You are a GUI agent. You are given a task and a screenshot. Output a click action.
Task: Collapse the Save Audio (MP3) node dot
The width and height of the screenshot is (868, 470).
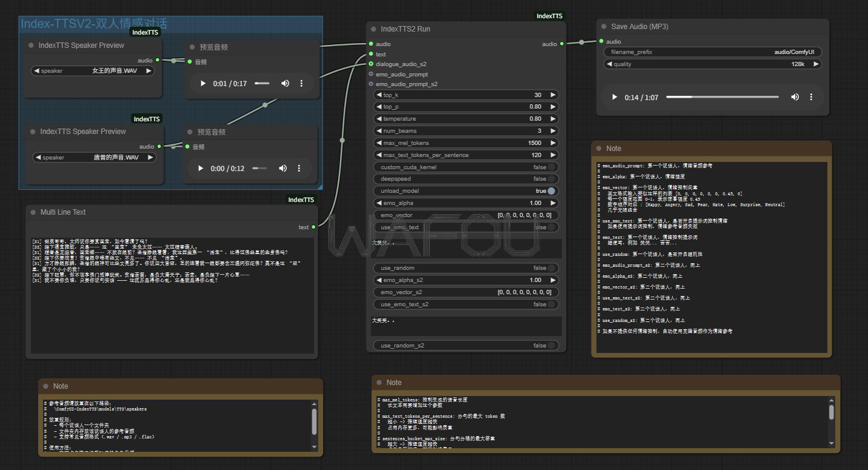[x=603, y=27]
